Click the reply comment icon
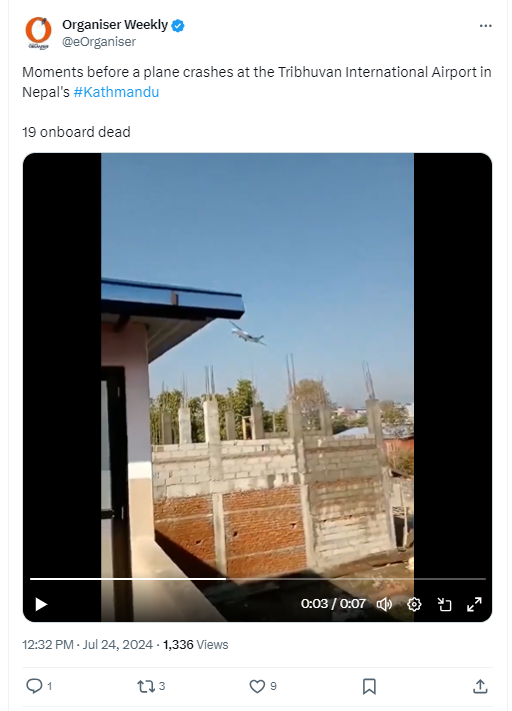 point(34,686)
